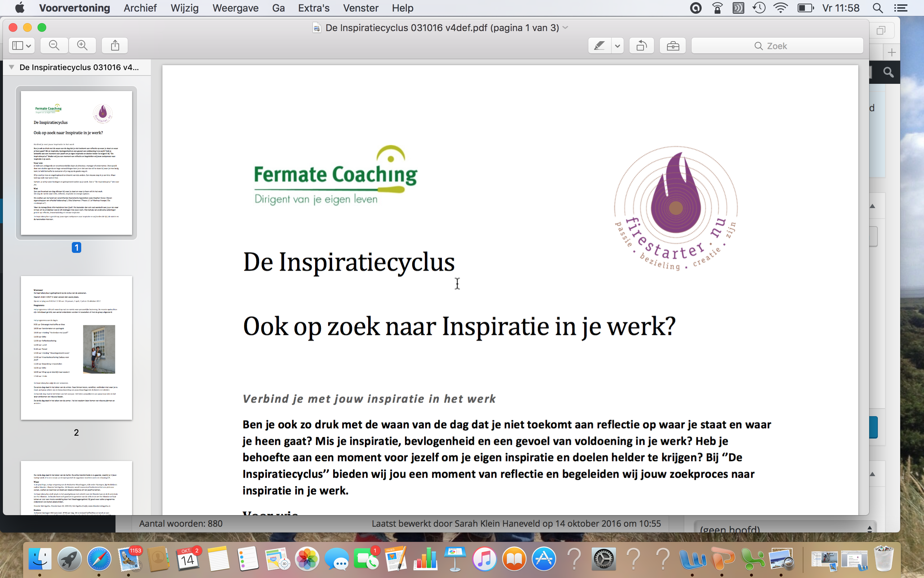Open Contacts from the Dock

point(158,559)
